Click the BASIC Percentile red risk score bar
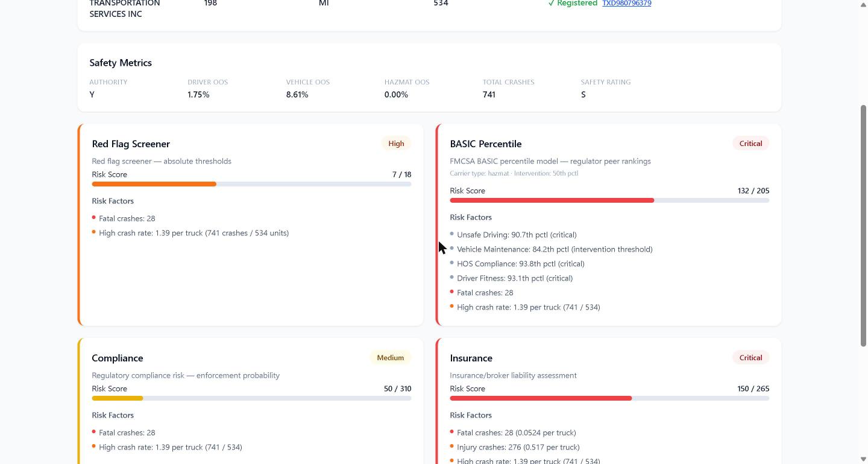 click(x=609, y=200)
